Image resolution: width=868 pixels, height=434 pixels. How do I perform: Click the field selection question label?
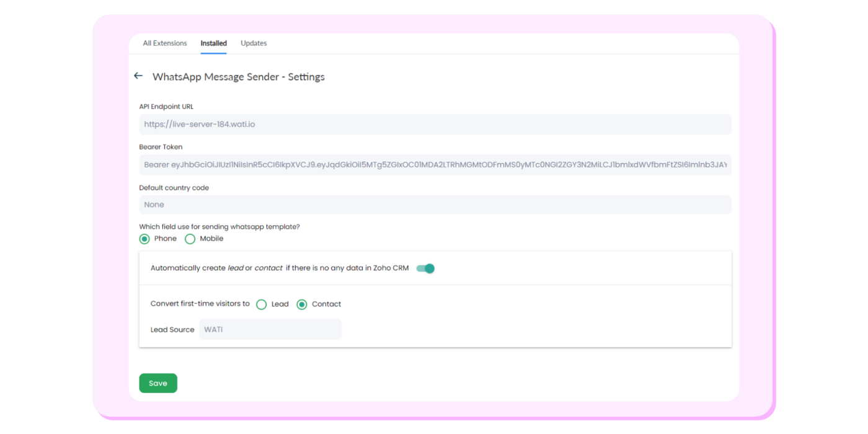219,226
